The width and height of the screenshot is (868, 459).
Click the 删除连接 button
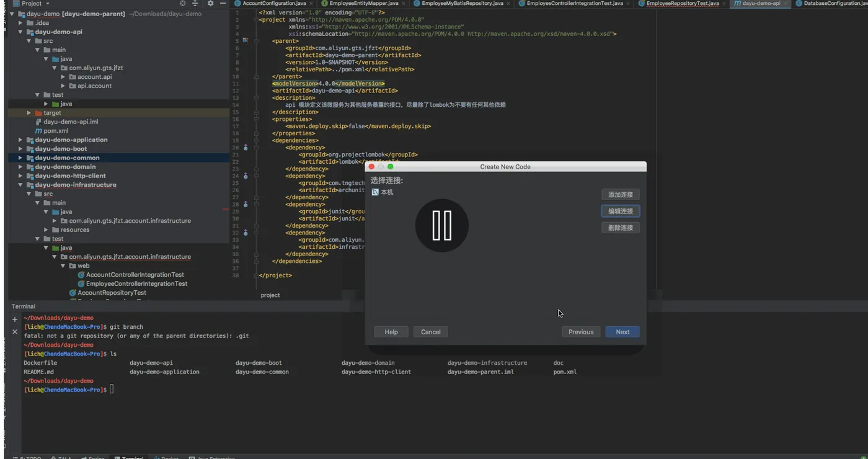coord(621,228)
